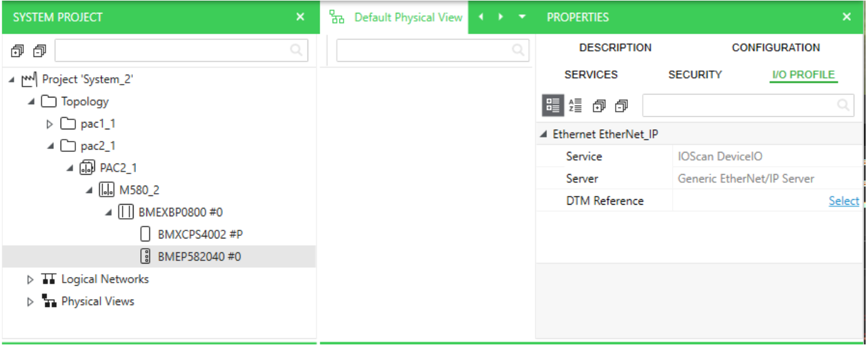Collapse all property groups
The height and width of the screenshot is (345, 868).
621,106
